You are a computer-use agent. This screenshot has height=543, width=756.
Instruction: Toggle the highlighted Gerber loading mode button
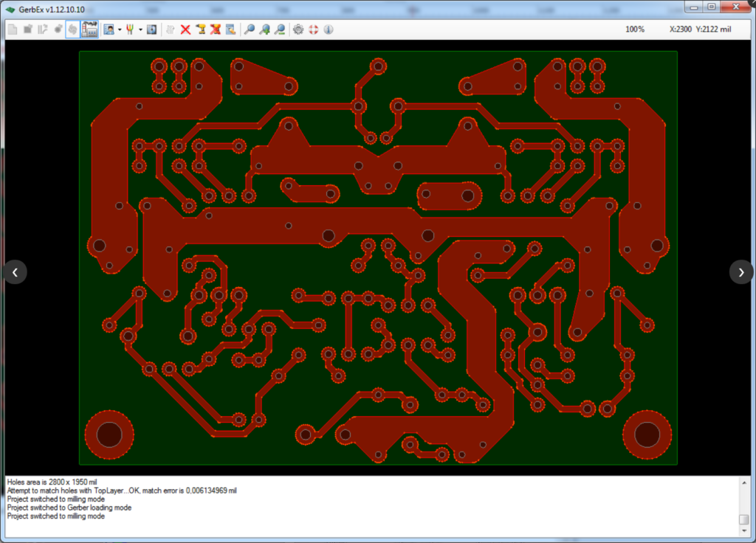click(72, 30)
